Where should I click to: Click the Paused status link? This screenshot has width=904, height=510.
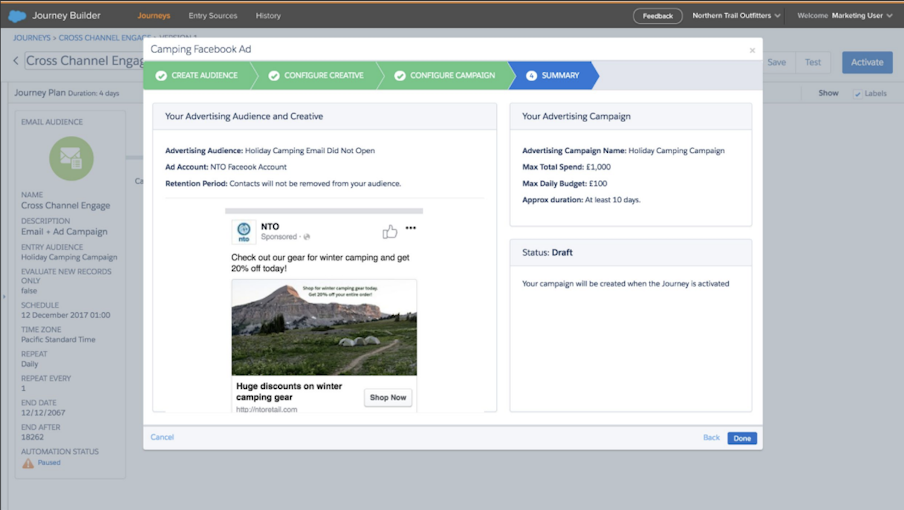(x=49, y=463)
